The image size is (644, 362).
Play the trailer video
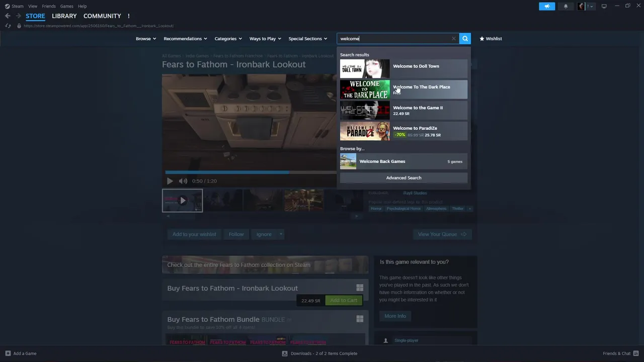[x=170, y=181]
